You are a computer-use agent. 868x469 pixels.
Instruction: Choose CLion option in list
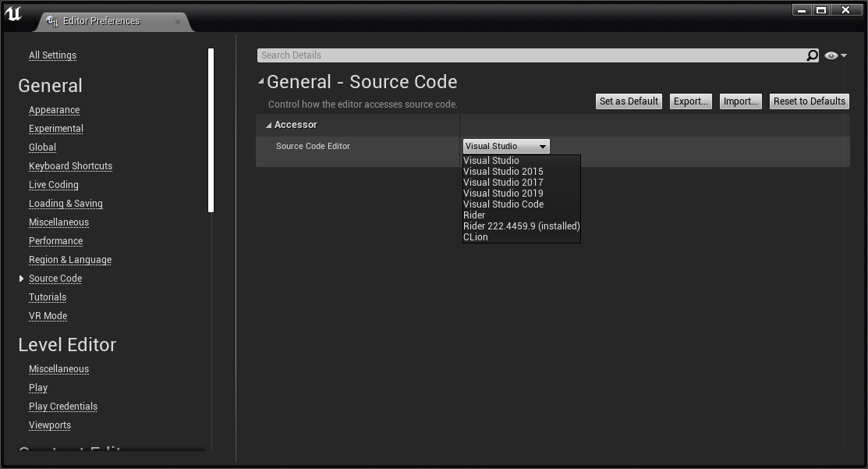476,237
